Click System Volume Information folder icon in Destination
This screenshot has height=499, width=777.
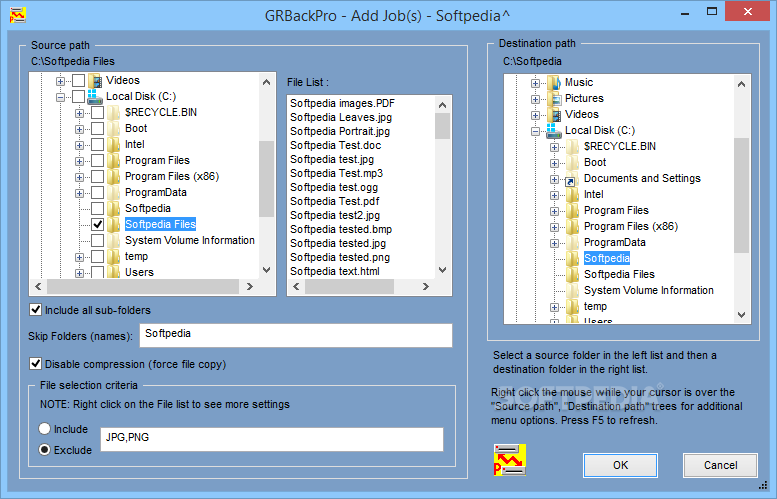572,290
